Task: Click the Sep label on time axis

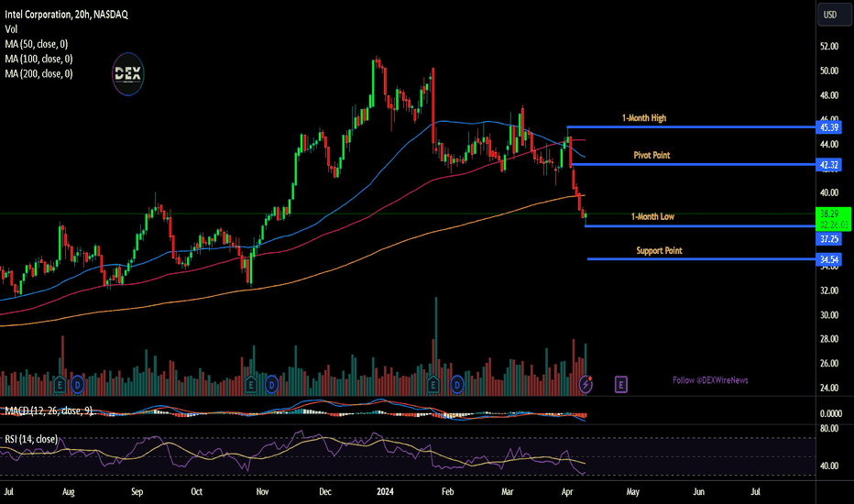Action: 137,492
